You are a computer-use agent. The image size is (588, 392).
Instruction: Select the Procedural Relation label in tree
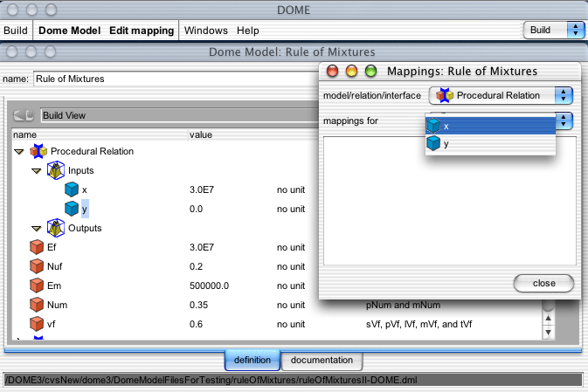[93, 151]
